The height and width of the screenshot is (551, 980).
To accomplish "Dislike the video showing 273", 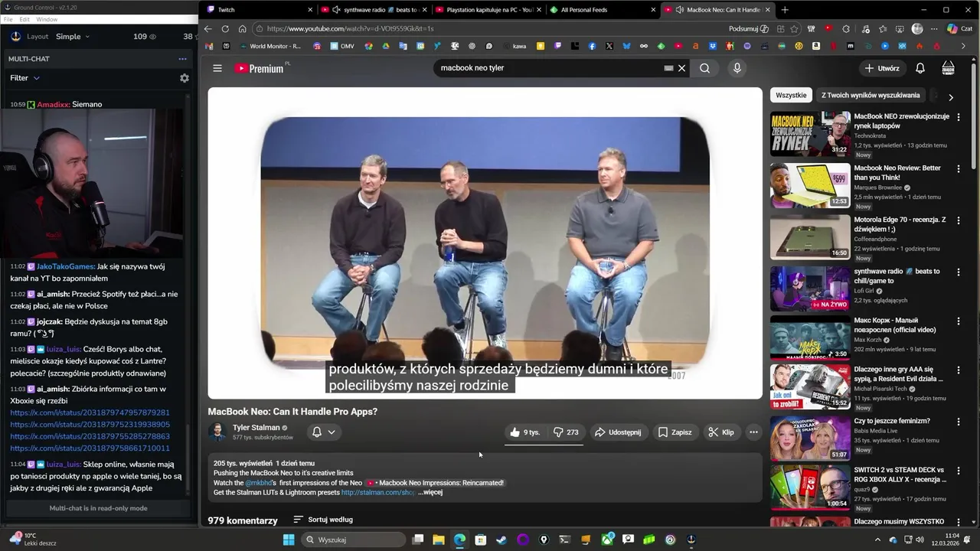I will tap(566, 432).
